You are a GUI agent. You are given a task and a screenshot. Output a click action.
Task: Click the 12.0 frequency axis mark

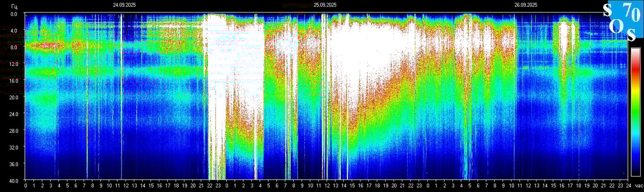coord(14,64)
